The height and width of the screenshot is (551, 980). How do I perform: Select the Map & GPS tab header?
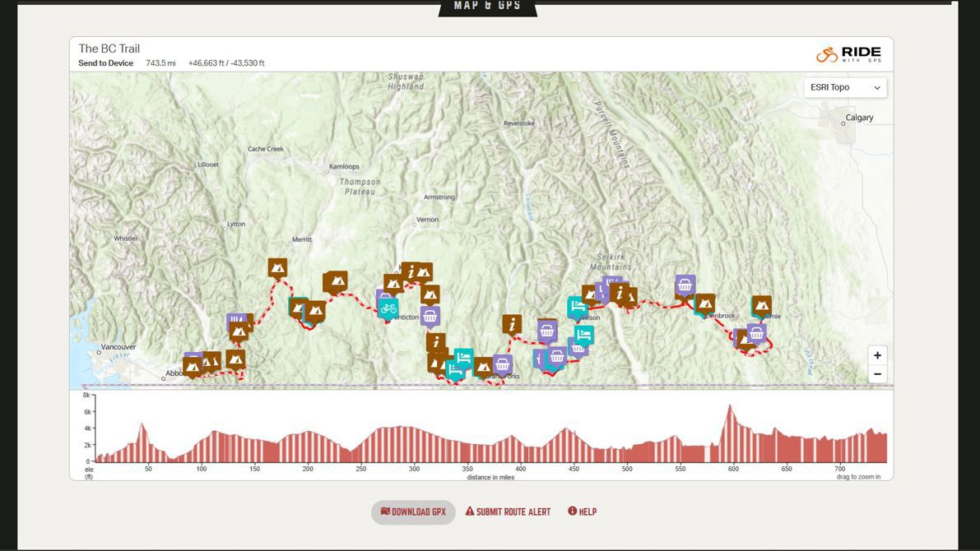point(488,7)
